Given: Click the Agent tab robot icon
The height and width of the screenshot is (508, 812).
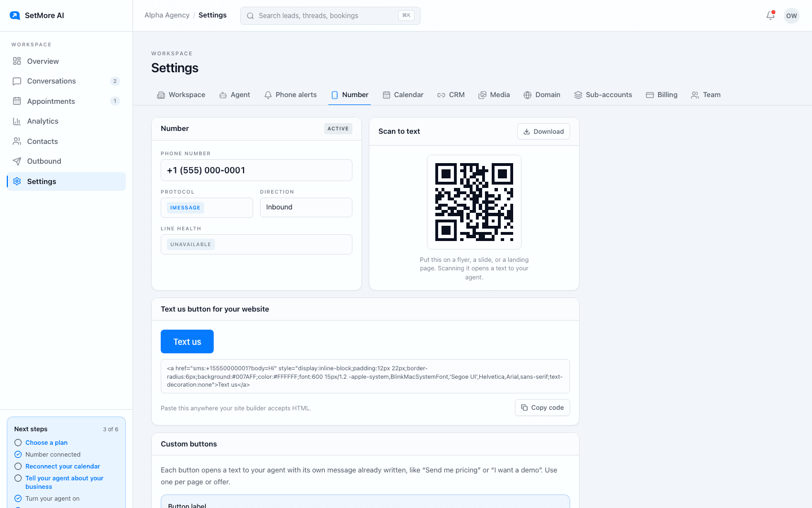Looking at the screenshot, I should 223,95.
